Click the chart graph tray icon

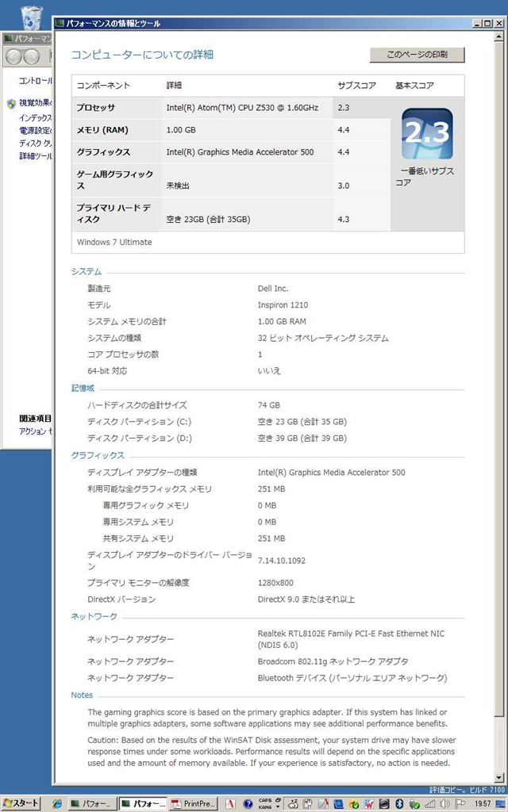tap(324, 804)
